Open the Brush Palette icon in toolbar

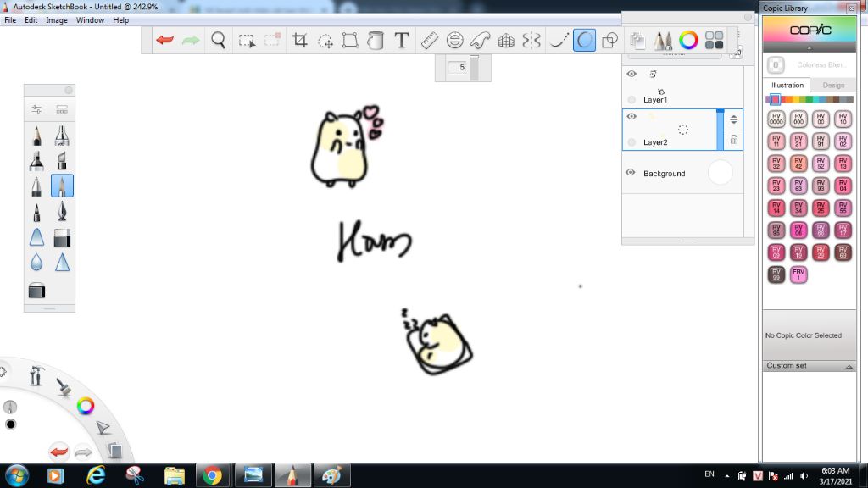pyautogui.click(x=663, y=40)
